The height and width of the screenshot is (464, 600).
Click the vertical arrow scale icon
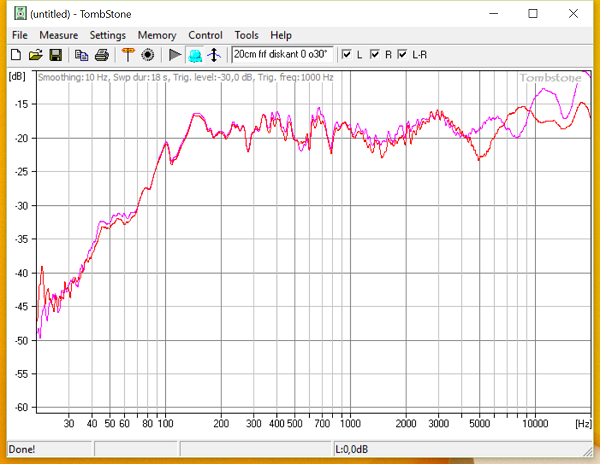point(214,55)
